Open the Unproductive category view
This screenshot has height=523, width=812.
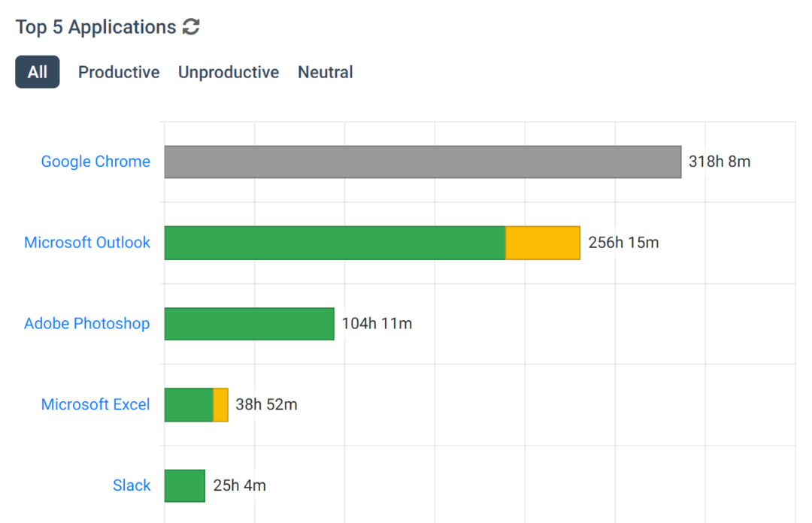tap(228, 71)
